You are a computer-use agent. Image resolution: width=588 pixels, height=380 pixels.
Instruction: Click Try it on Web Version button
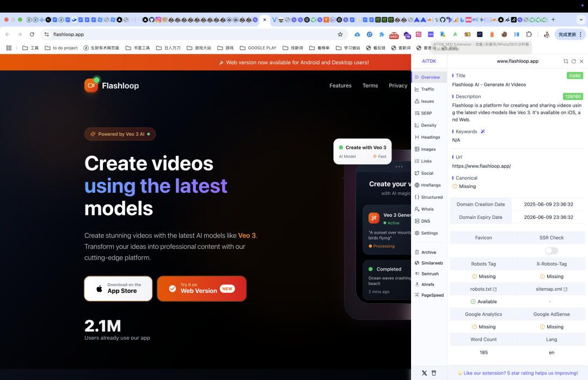click(201, 289)
